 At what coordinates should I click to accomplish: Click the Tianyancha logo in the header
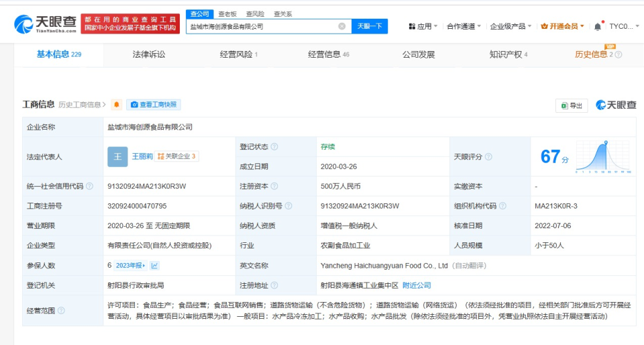pyautogui.click(x=44, y=25)
